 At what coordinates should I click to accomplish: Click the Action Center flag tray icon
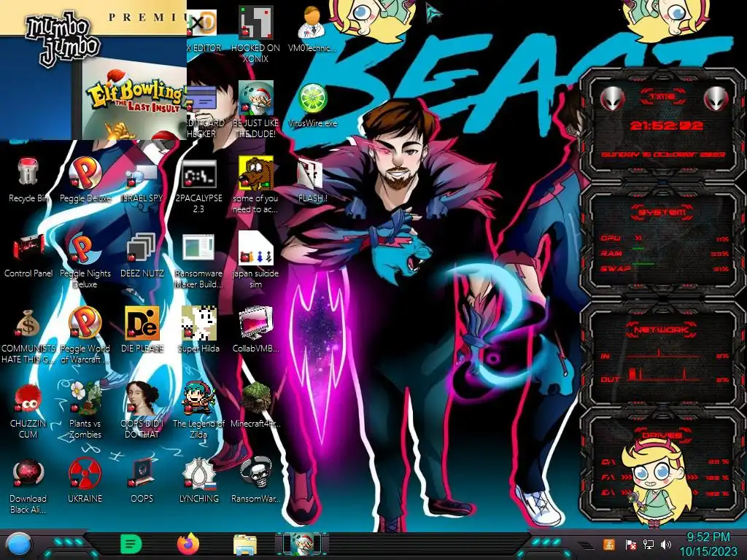(630, 544)
